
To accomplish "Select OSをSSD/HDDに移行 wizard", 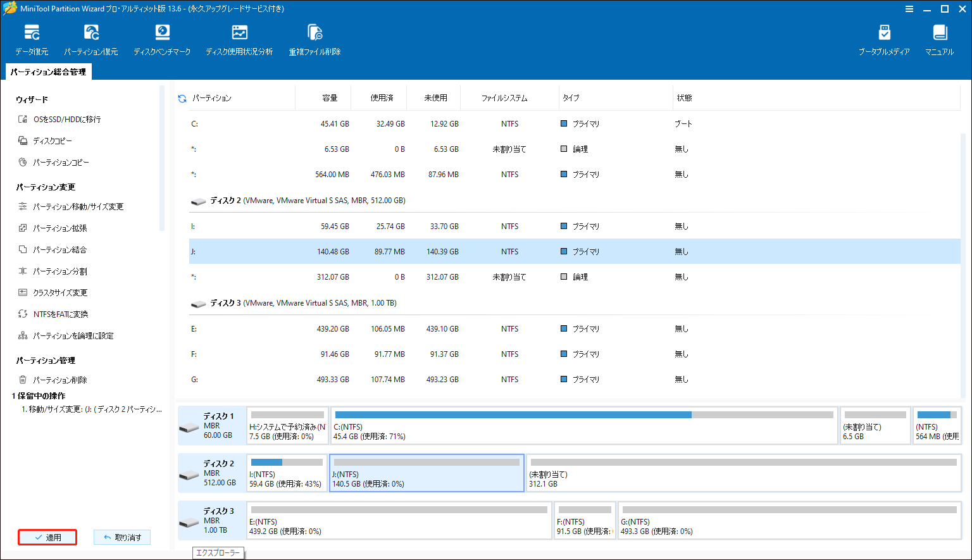I will pos(59,119).
